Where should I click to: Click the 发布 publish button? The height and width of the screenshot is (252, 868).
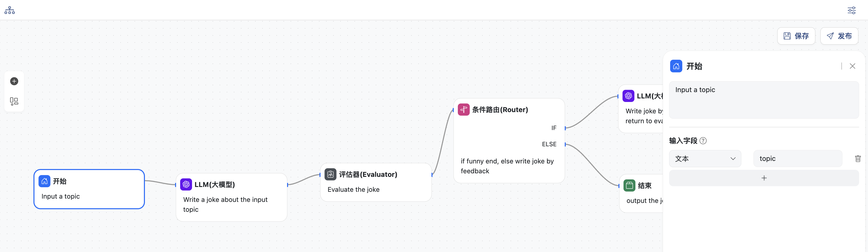[839, 36]
